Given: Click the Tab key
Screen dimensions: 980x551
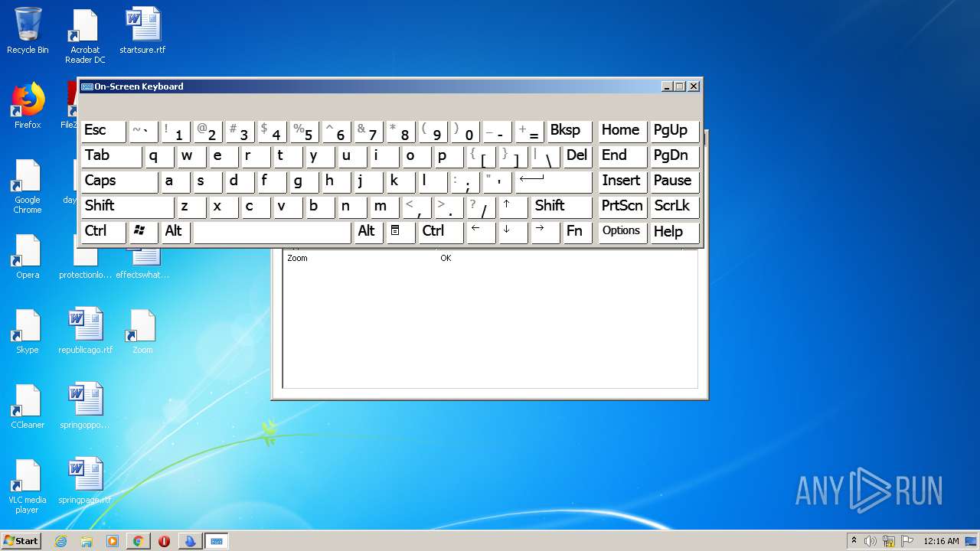Looking at the screenshot, I should pos(112,156).
